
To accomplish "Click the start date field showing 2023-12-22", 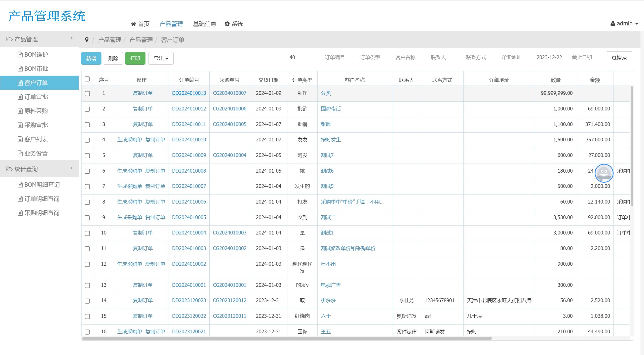I will [551, 58].
